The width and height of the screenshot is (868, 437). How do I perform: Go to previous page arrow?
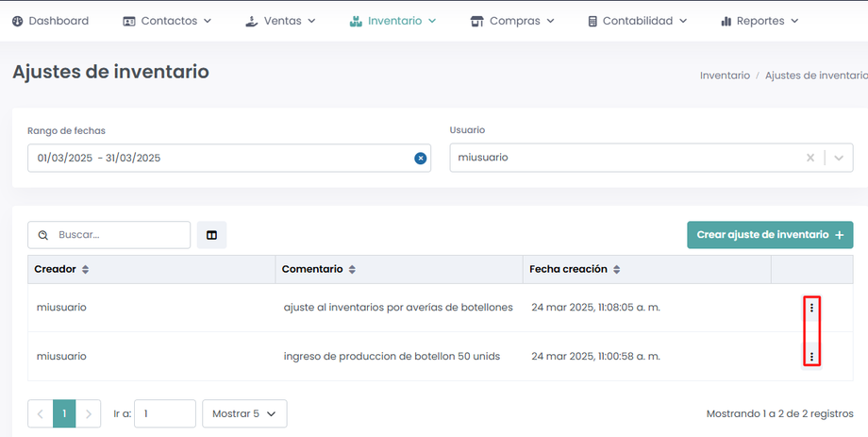41,413
